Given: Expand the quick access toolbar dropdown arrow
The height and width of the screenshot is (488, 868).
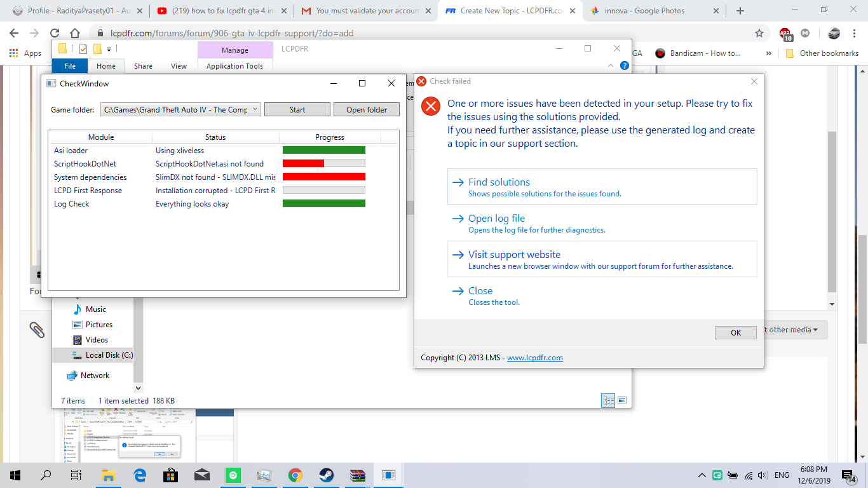Looking at the screenshot, I should tap(109, 50).
